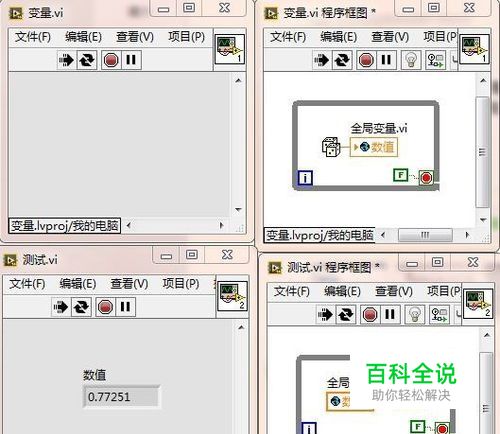Click Run Continuously in 测试.vi 程序框图 window
500x434 pixels.
[346, 314]
